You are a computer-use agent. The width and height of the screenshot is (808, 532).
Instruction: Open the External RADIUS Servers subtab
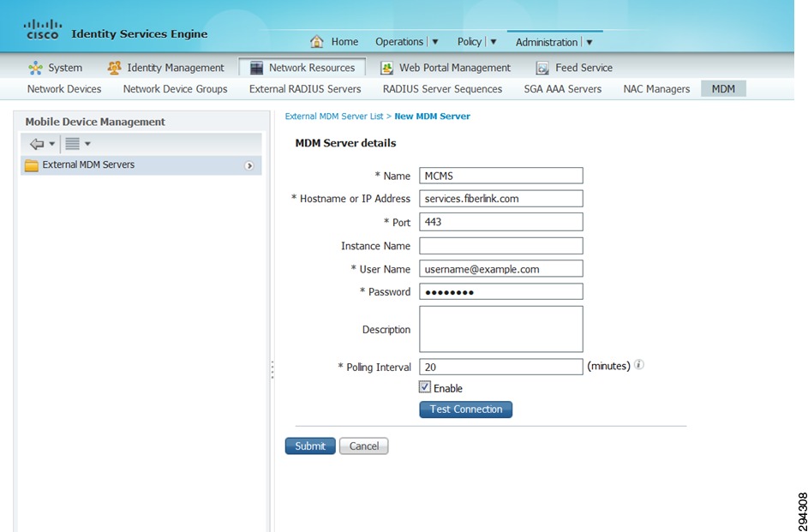point(305,89)
